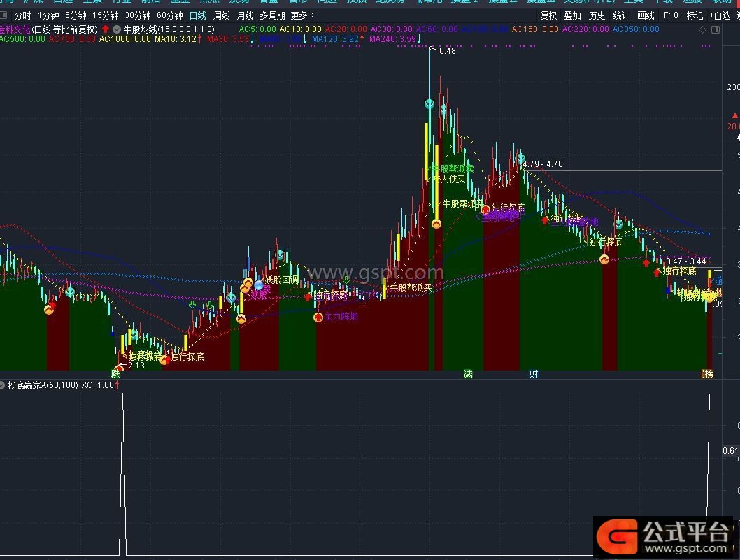Screen dimensions: 740x560
Task: Select the 5分钟 period tab
Action: click(x=76, y=15)
